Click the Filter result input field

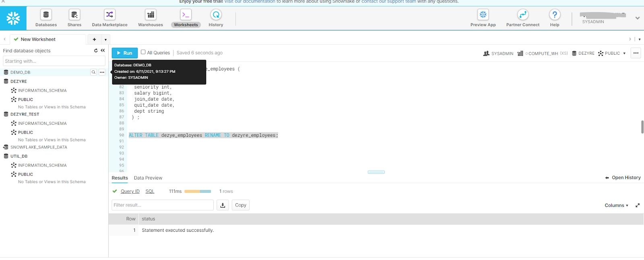point(162,205)
